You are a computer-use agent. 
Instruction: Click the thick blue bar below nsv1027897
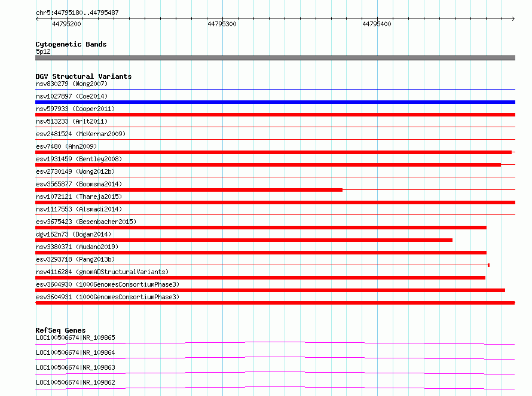tap(275, 102)
